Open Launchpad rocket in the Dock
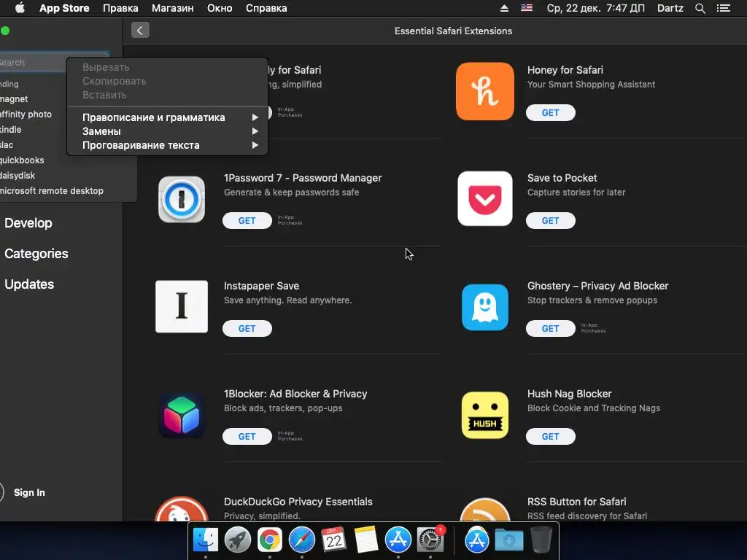Screen dimensions: 747x560 (237, 540)
